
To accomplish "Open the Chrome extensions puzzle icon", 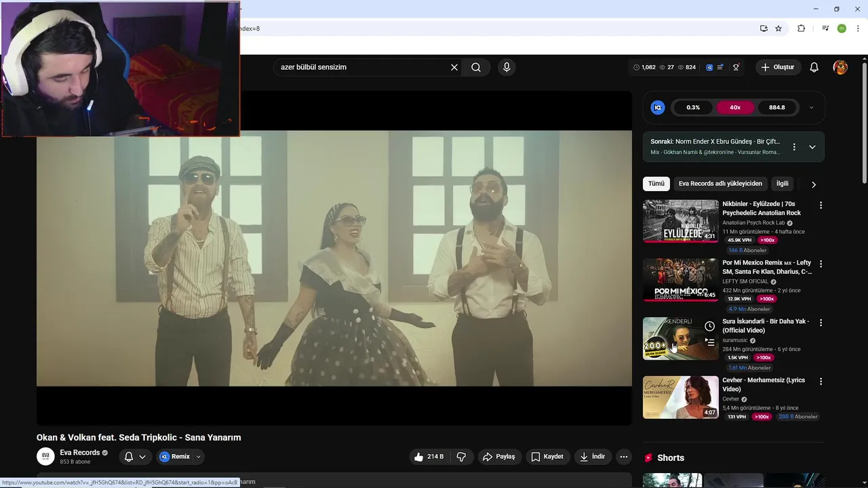I will [801, 28].
